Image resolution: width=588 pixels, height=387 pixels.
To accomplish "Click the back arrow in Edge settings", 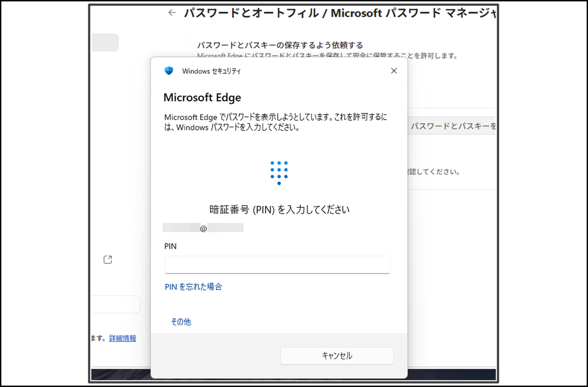I will click(171, 13).
